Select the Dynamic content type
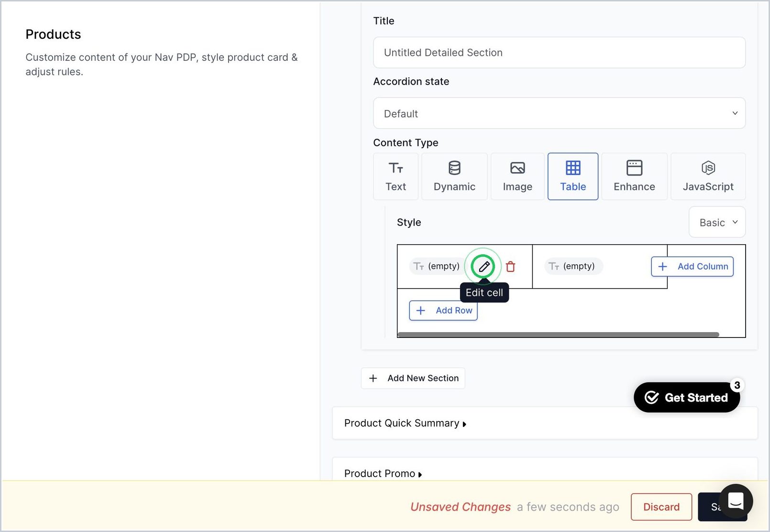Screen dimensions: 770x532 tap(454, 176)
